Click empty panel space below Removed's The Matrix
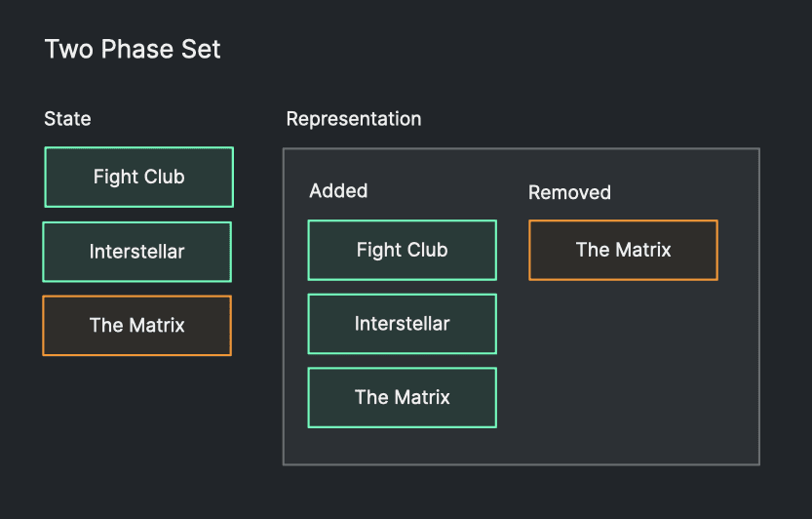Viewport: 812px width, 519px height. [x=623, y=371]
